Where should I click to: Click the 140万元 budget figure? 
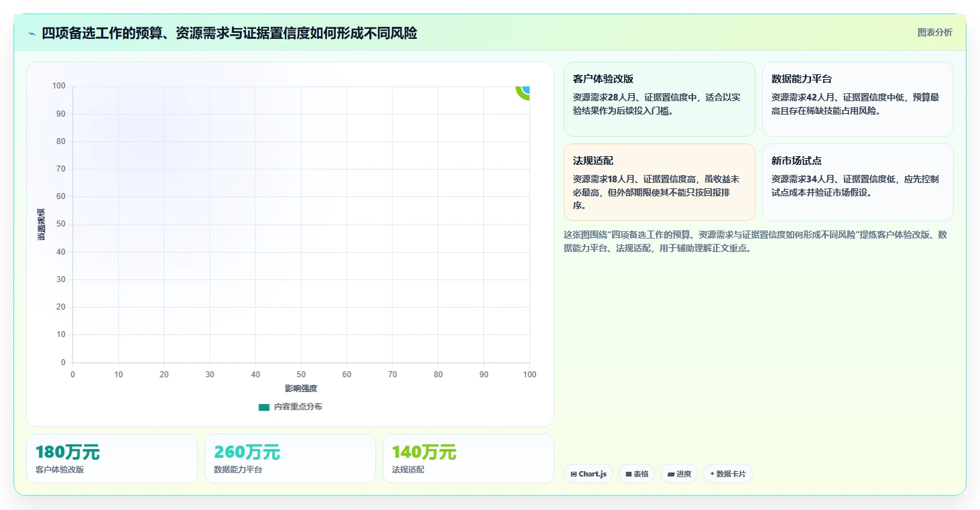424,452
